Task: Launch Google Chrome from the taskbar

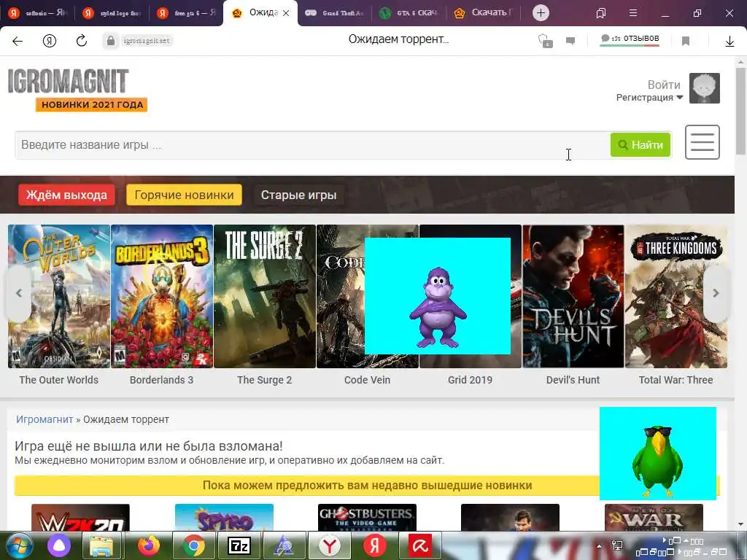Action: click(x=194, y=545)
